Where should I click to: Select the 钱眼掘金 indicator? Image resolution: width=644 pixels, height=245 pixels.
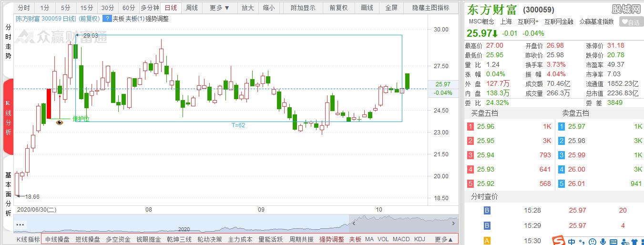pyautogui.click(x=149, y=239)
